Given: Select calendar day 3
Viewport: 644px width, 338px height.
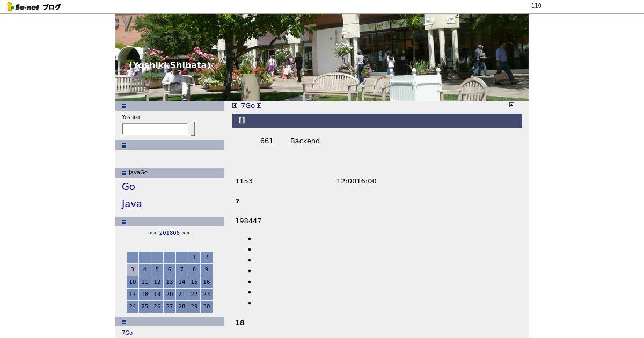Looking at the screenshot, I should coord(133,270).
